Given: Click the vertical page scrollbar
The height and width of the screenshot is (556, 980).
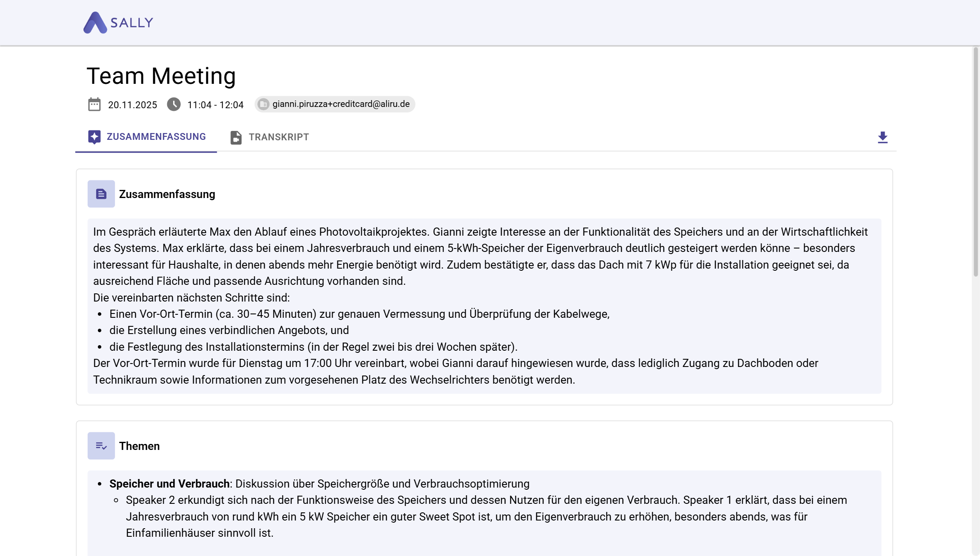Looking at the screenshot, I should click(x=976, y=163).
